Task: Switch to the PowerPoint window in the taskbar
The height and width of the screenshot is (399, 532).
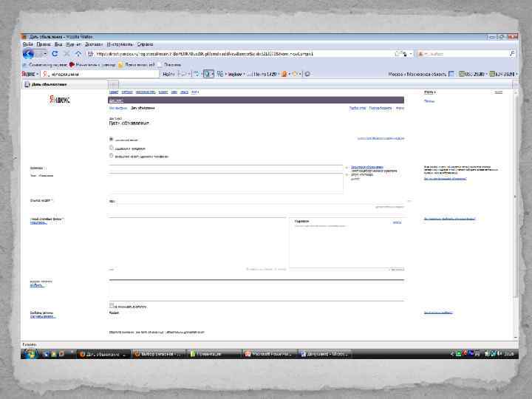Action: (x=270, y=354)
